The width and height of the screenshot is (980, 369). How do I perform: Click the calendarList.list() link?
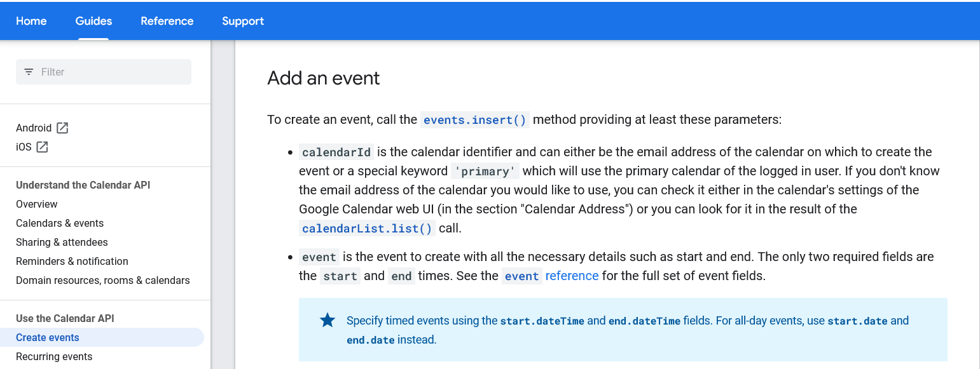(x=367, y=229)
